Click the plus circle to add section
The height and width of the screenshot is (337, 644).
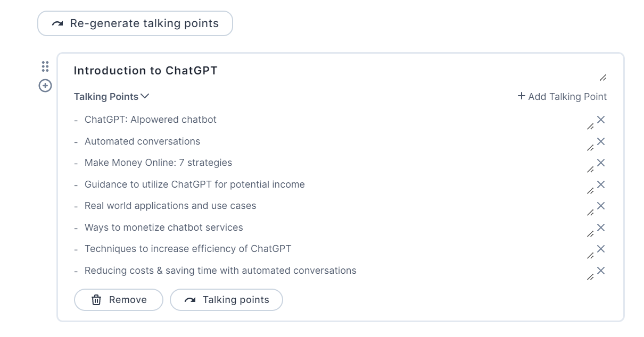click(x=45, y=85)
